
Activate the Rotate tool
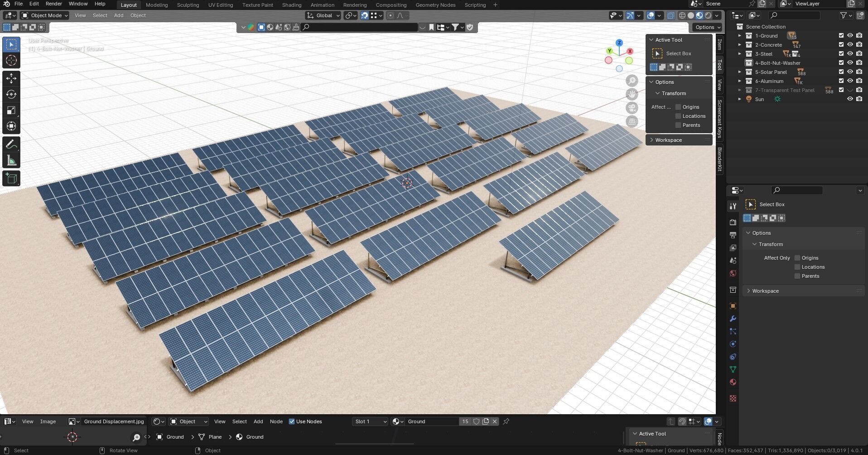click(11, 94)
